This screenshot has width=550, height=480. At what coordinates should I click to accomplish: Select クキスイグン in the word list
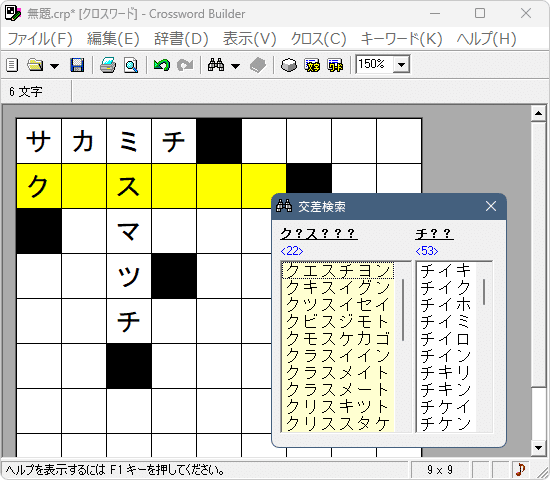tap(337, 288)
